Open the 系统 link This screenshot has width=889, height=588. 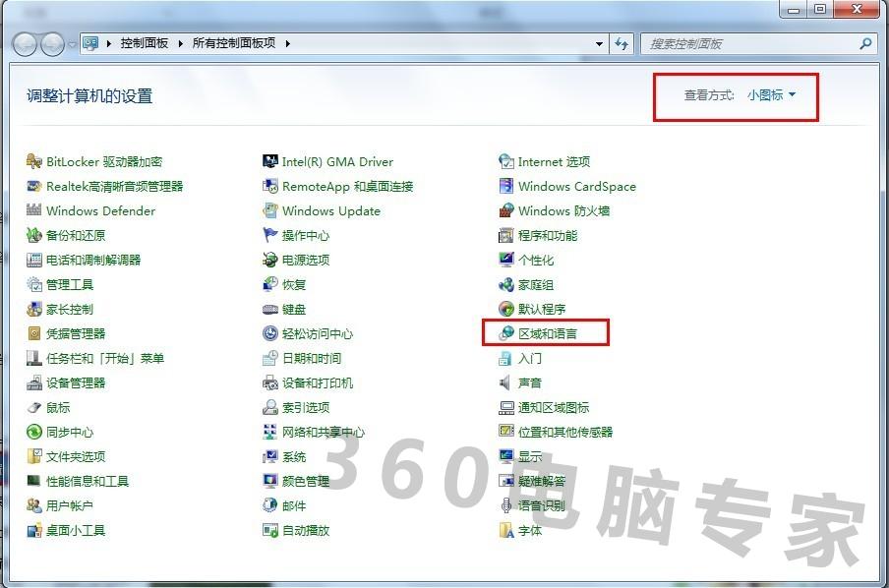click(294, 456)
